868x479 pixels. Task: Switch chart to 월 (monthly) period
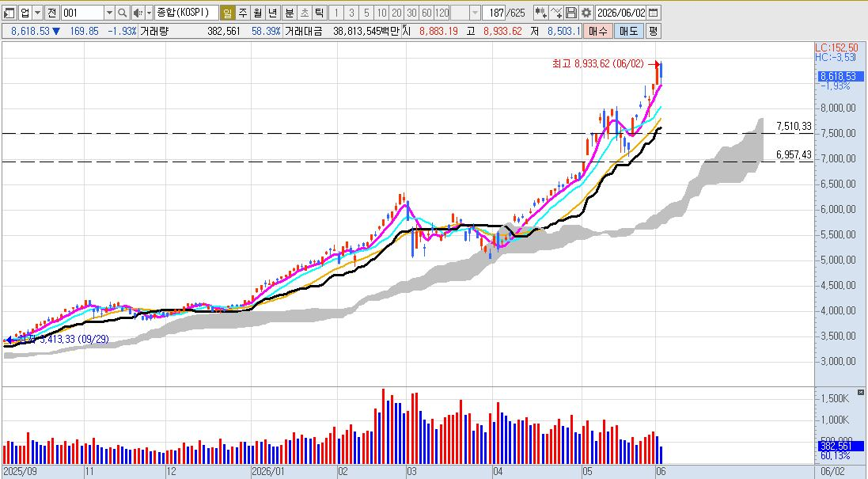[257, 12]
